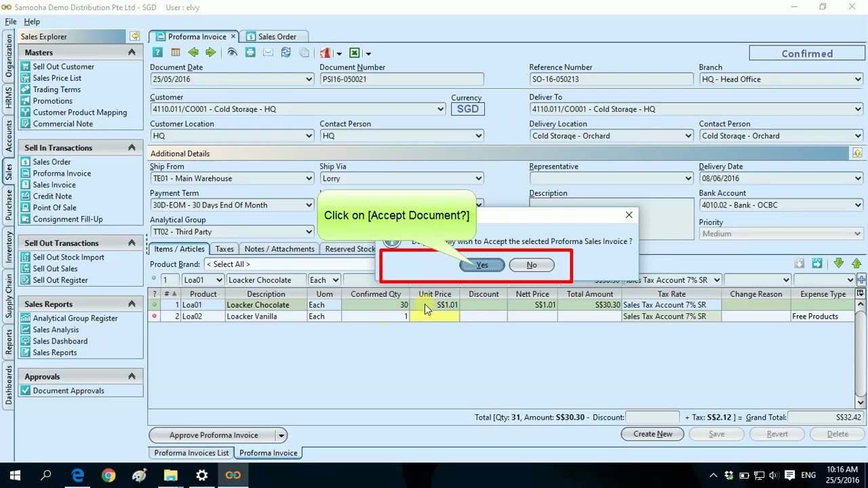Click the Approve Proforma Invoice button
This screenshot has width=868, height=488.
[x=214, y=435]
